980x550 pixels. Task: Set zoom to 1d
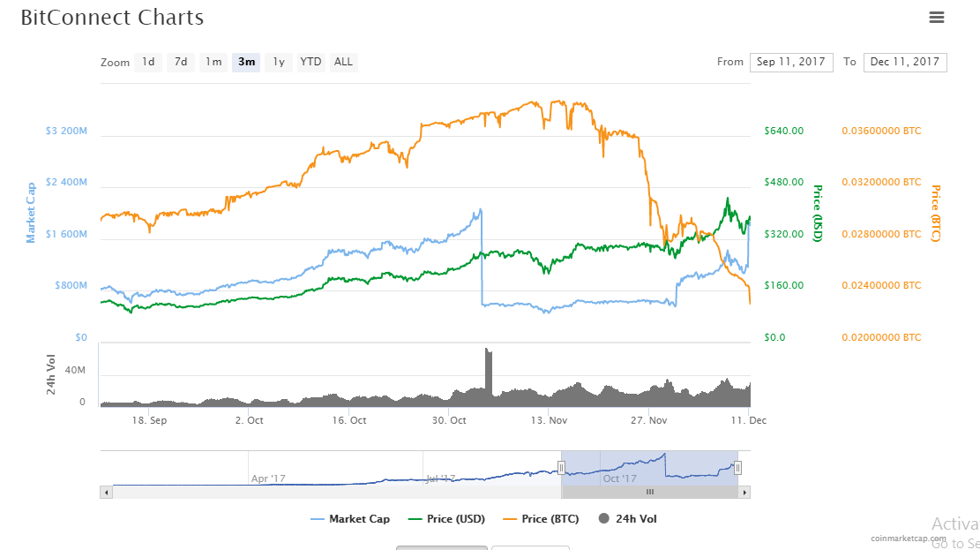click(148, 62)
